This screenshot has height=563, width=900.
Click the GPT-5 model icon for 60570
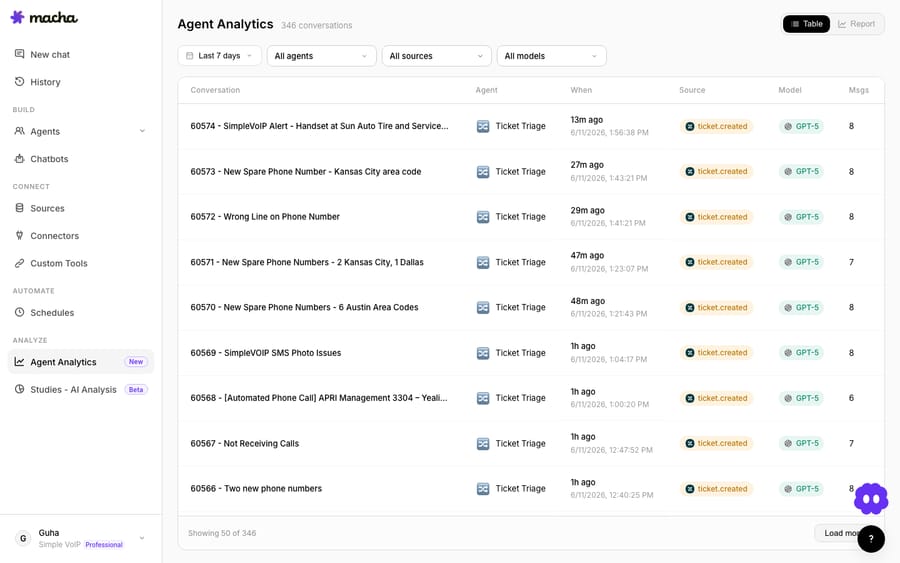[788, 308]
